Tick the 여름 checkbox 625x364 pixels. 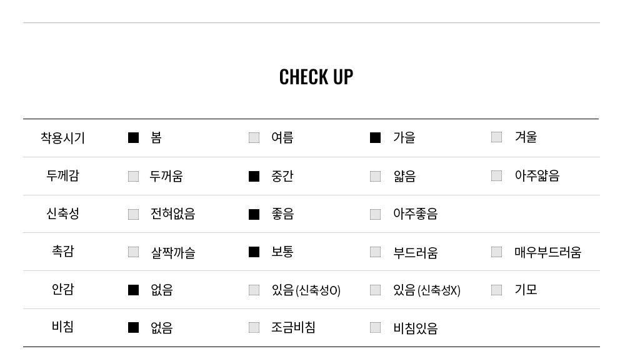tap(254, 138)
